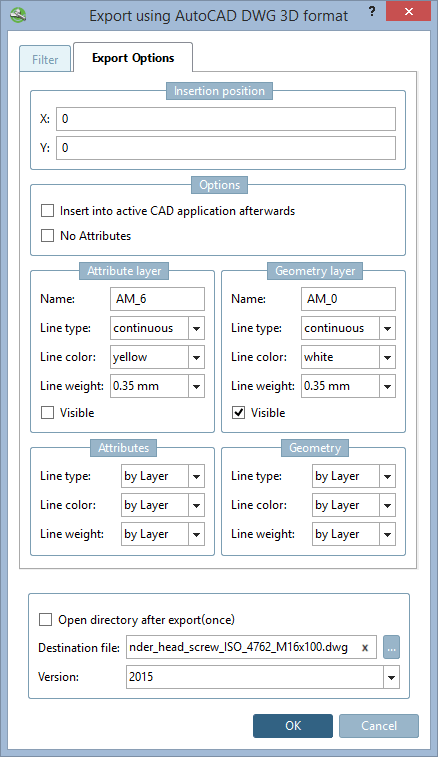Check the No Attributes option
The image size is (438, 757).
(47, 236)
